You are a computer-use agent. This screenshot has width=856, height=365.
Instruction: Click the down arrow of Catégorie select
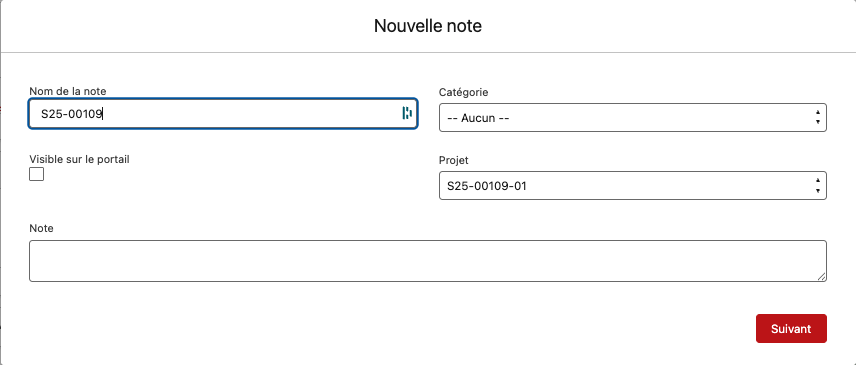817,122
